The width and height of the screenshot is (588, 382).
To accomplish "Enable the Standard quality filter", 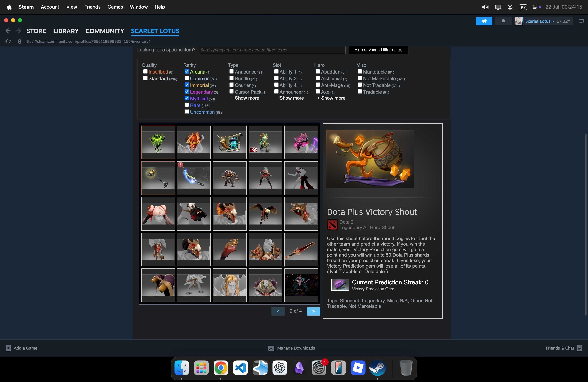I will click(x=145, y=78).
